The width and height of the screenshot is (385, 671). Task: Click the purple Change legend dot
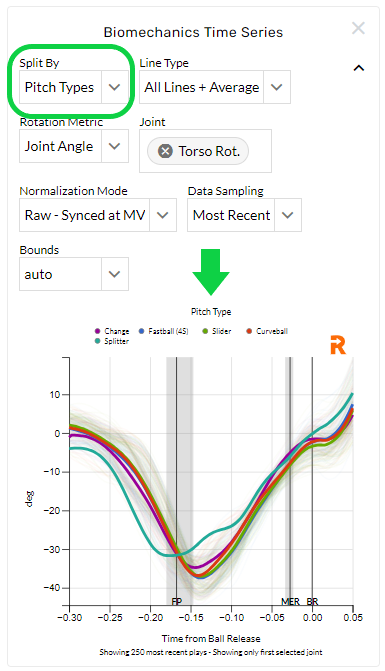point(98,331)
